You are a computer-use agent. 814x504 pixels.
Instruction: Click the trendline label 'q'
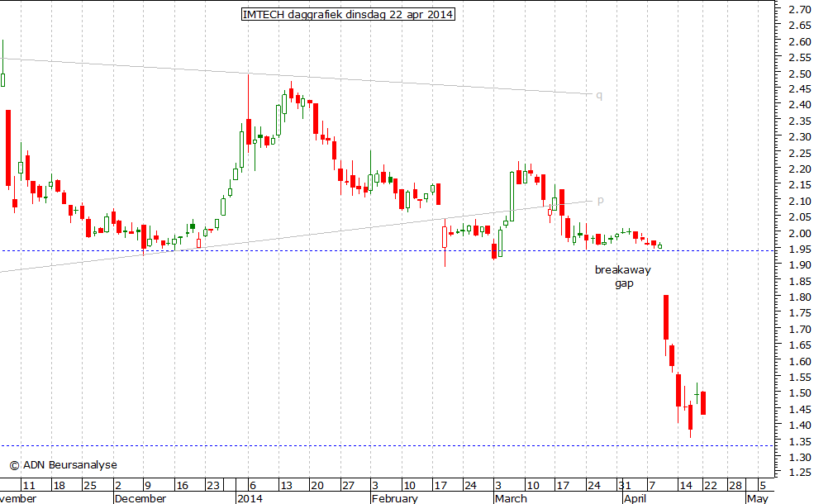[599, 95]
